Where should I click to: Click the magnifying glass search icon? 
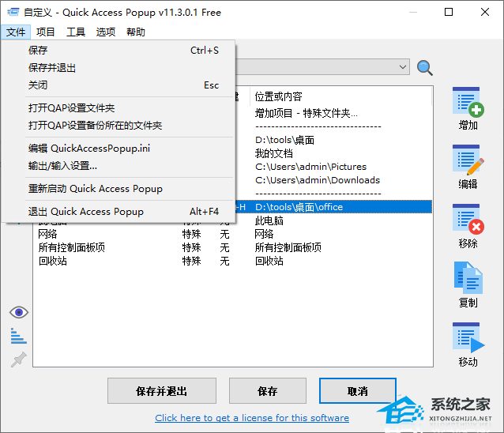tap(425, 68)
